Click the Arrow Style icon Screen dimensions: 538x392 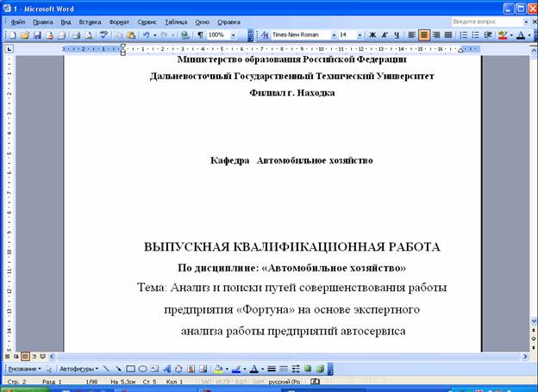(x=296, y=369)
